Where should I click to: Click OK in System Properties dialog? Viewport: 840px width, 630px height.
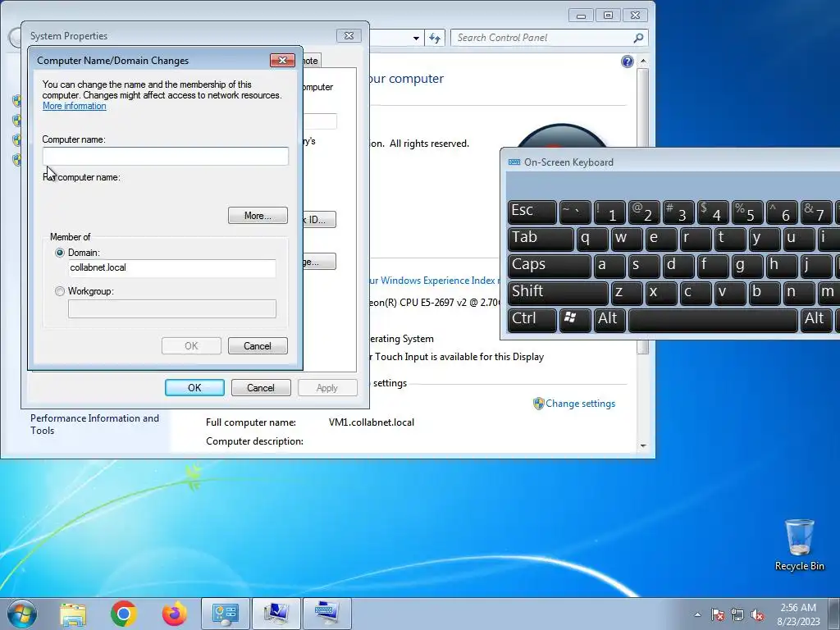coord(194,388)
